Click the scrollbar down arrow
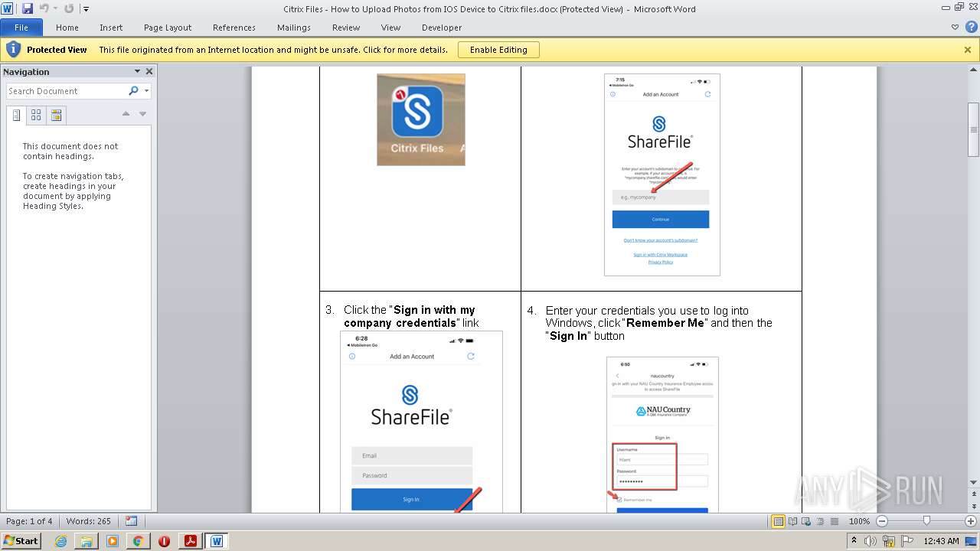 974,482
